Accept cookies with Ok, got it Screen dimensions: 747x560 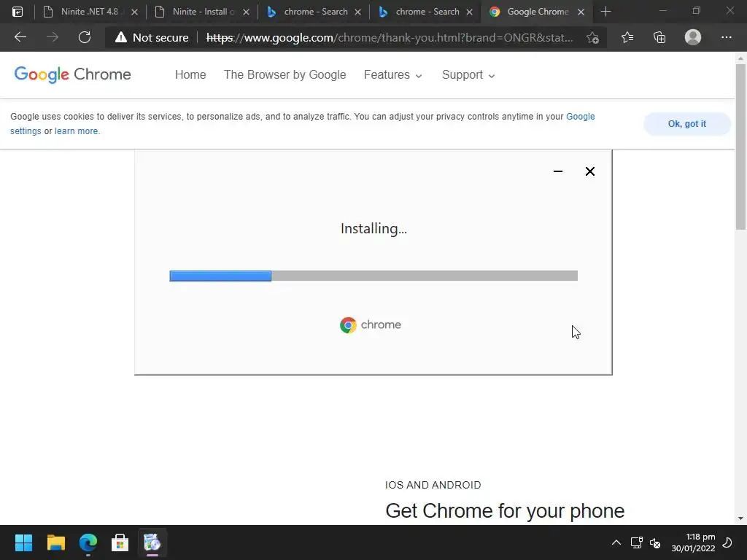tap(687, 124)
